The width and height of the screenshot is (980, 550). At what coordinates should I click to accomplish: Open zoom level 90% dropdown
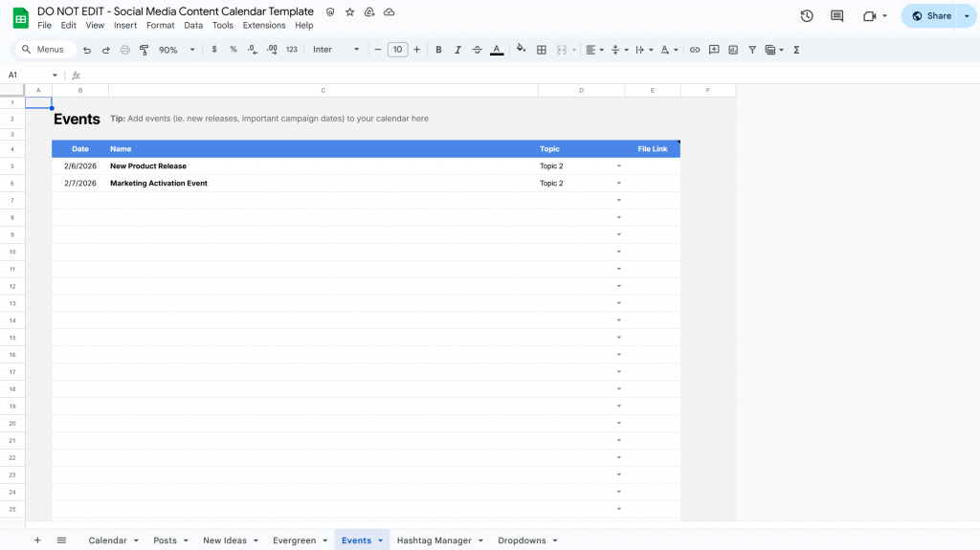coord(176,50)
